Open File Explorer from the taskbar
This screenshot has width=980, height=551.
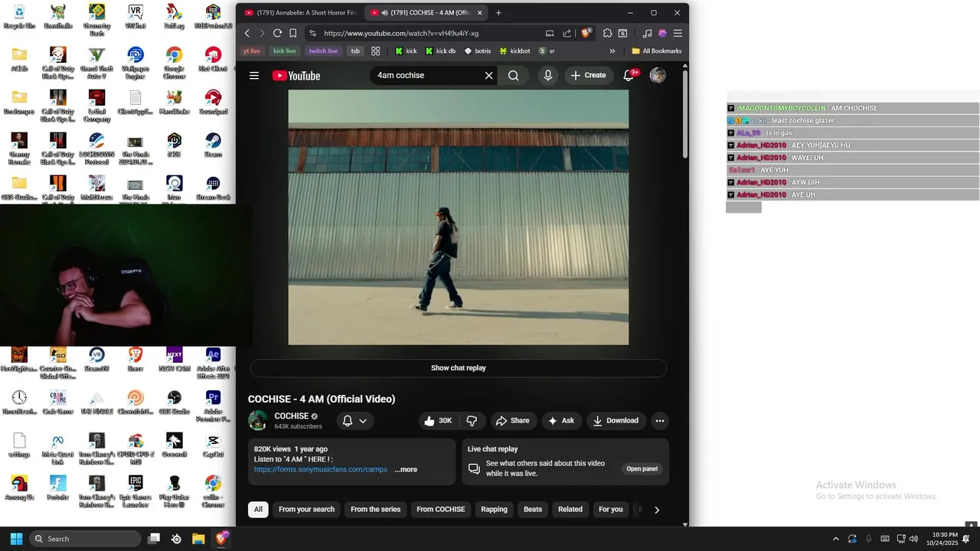pos(198,539)
